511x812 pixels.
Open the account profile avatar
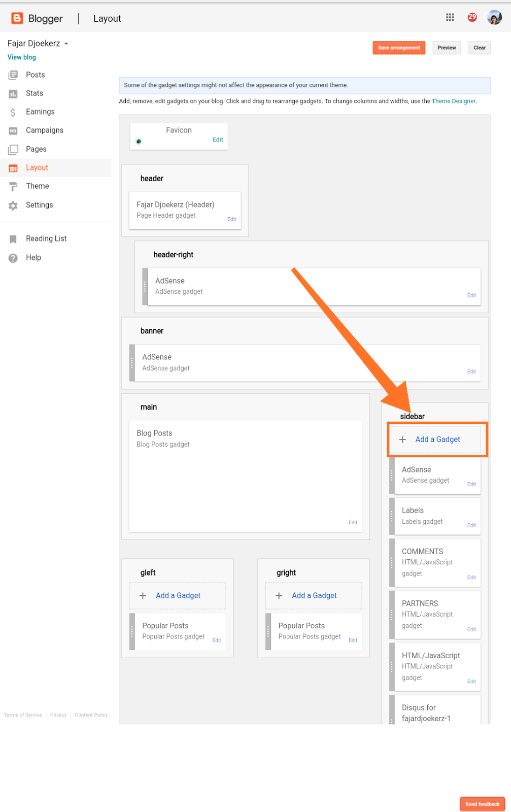coord(494,17)
